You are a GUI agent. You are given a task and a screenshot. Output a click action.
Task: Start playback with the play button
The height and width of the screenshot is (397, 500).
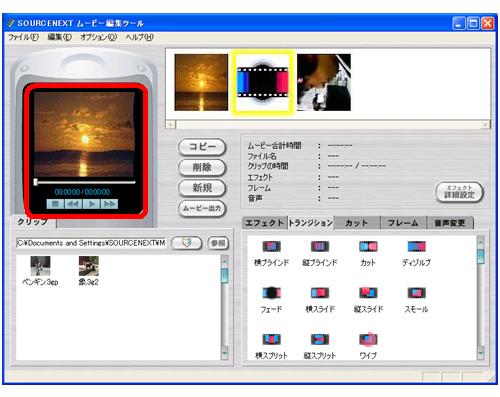pos(91,204)
